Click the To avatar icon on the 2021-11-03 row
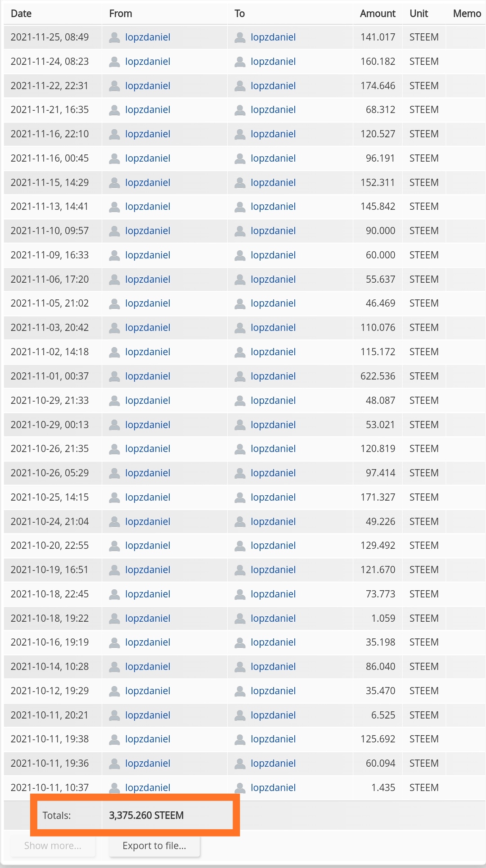This screenshot has height=868, width=486. pos(240,328)
